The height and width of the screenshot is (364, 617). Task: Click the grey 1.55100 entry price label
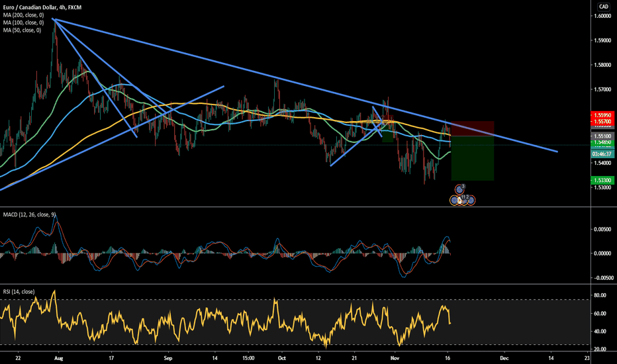coord(602,136)
